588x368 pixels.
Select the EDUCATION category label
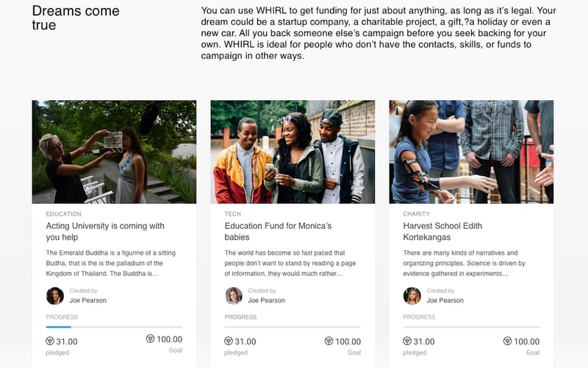click(63, 214)
